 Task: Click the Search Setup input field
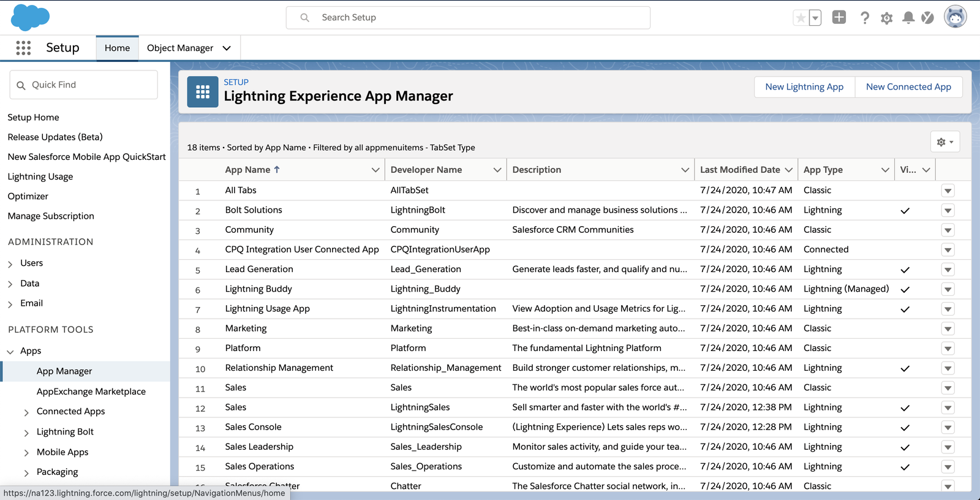[468, 18]
